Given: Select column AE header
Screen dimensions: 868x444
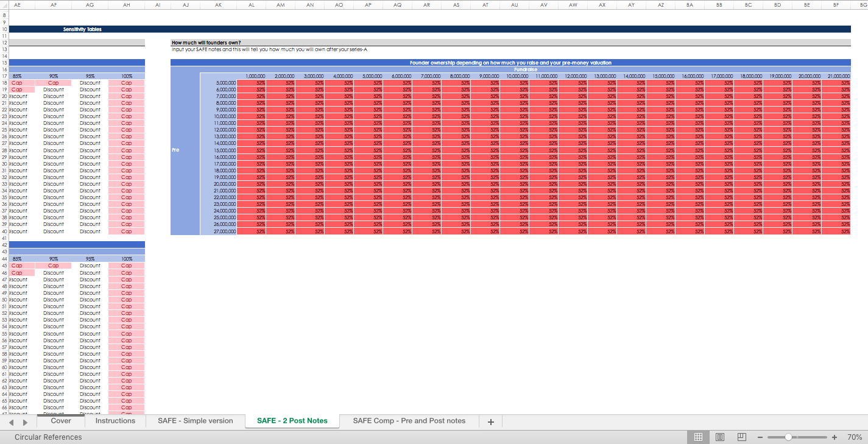Looking at the screenshot, I should (x=17, y=4).
